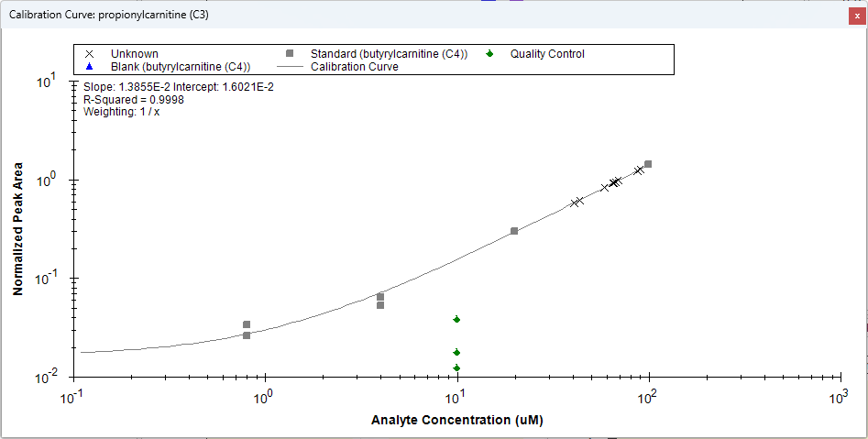Screen dimensions: 868x439
Task: Click the green Quality Control legend diamond
Action: [489, 54]
